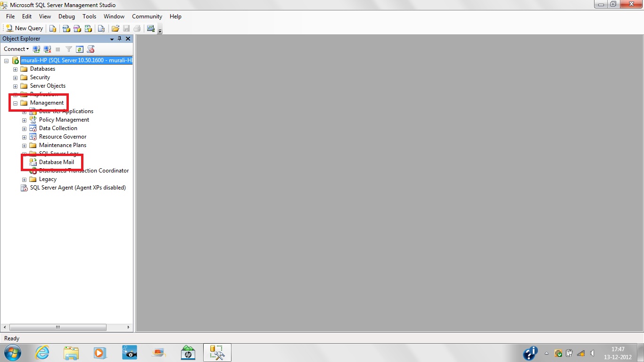
Task: Click the Open File folder icon
Action: click(x=115, y=29)
